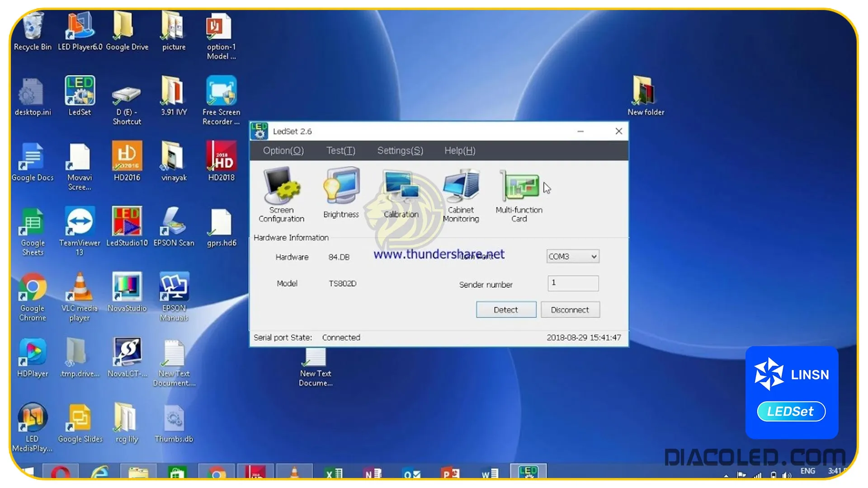Click the ENG language indicator in tray
Viewport: 868px width, 488px height.
[x=807, y=471]
